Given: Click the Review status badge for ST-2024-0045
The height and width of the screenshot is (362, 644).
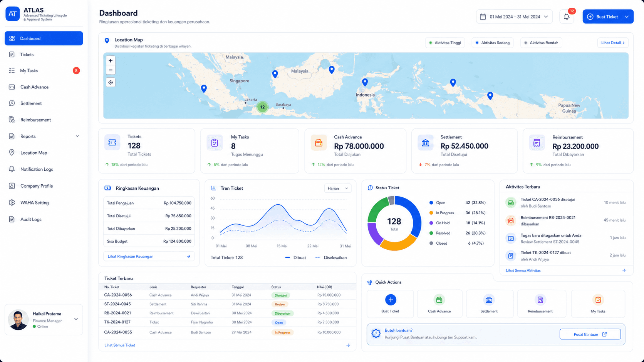Looking at the screenshot, I should coord(280,304).
